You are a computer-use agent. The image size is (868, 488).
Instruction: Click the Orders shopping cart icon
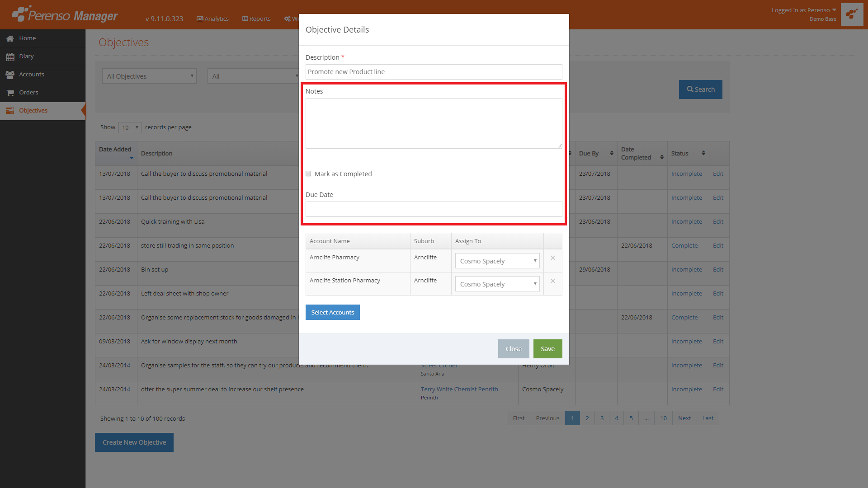click(x=10, y=93)
